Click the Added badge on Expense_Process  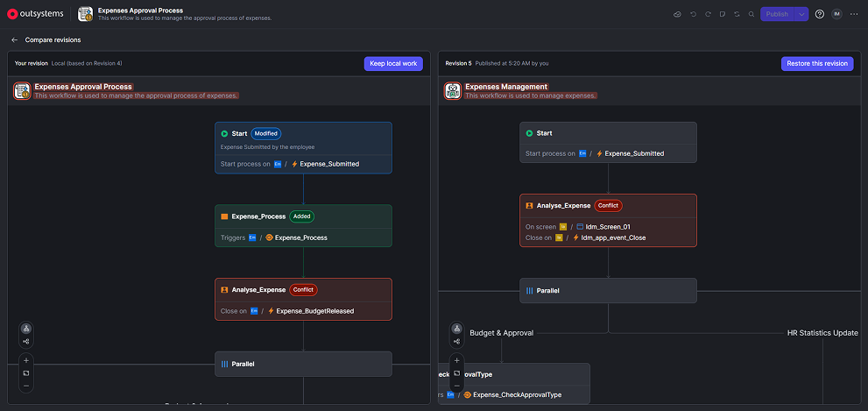pos(301,216)
